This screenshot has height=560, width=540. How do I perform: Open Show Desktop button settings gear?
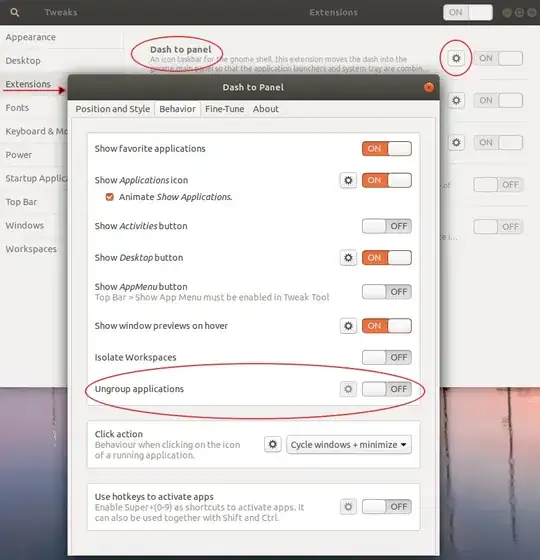click(348, 258)
